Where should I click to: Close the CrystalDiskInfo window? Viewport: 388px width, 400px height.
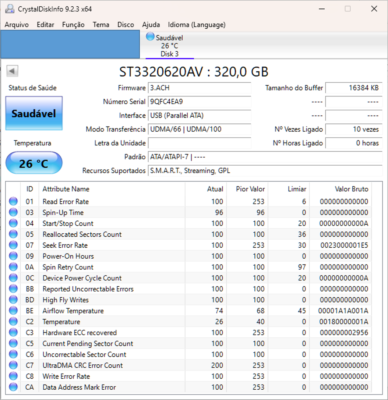374,9
